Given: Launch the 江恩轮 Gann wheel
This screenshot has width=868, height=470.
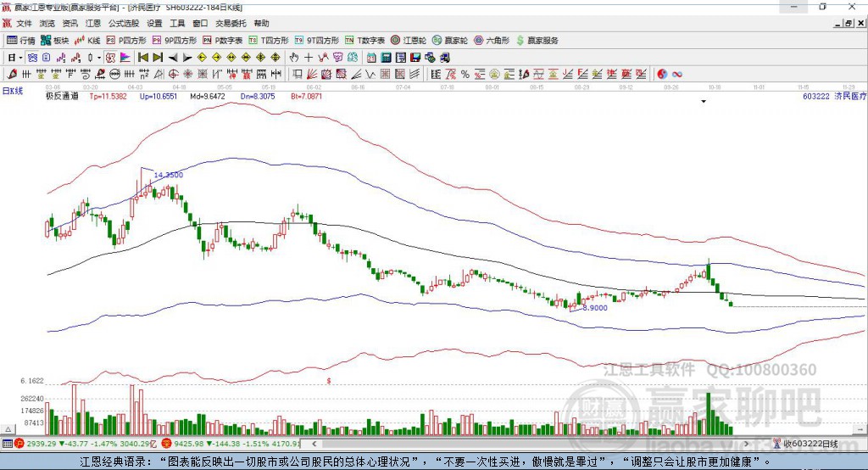Looking at the screenshot, I should (409, 41).
